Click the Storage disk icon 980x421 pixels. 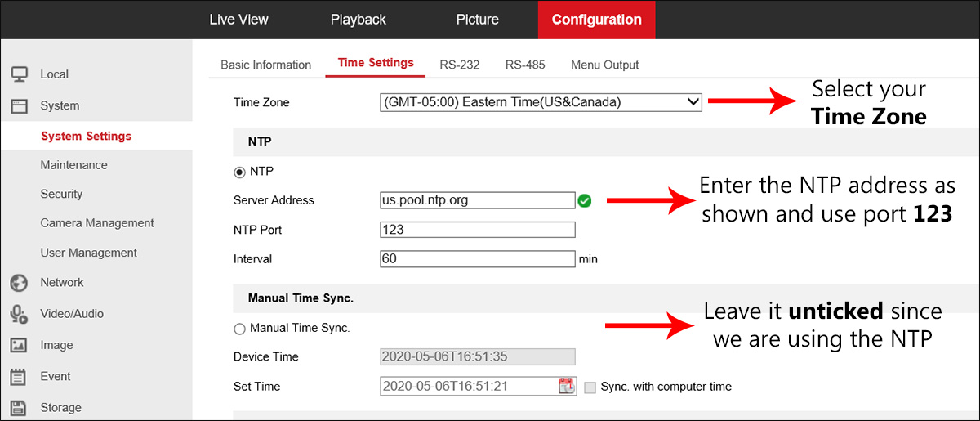coord(19,407)
